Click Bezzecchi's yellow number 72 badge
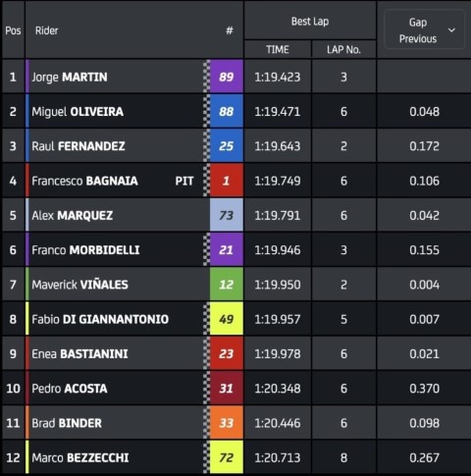471x476 pixels. 227,457
